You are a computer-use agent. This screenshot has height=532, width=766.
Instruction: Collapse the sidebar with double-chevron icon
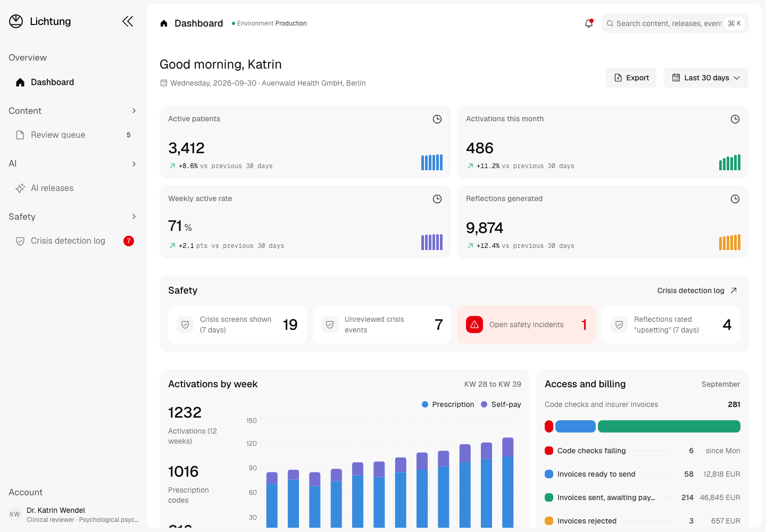tap(128, 21)
